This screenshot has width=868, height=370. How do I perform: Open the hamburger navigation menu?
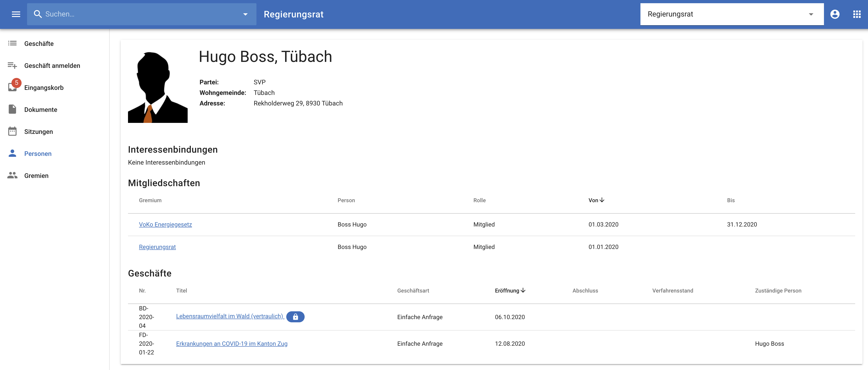click(16, 14)
